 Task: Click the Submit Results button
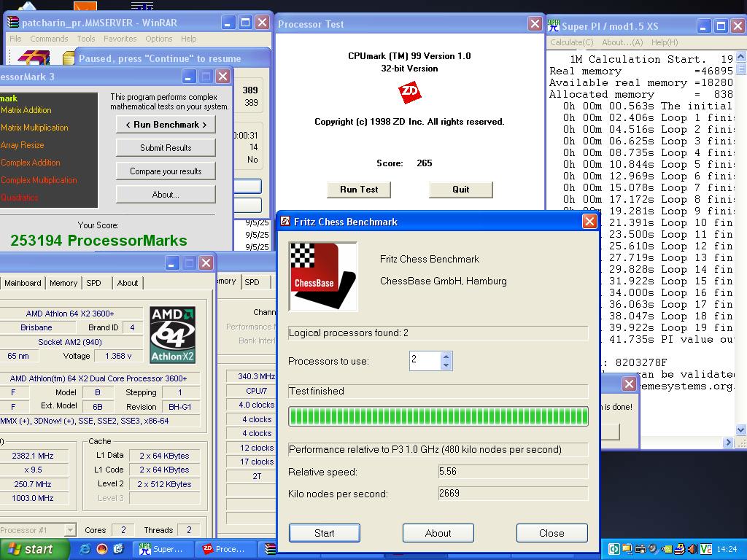(166, 147)
